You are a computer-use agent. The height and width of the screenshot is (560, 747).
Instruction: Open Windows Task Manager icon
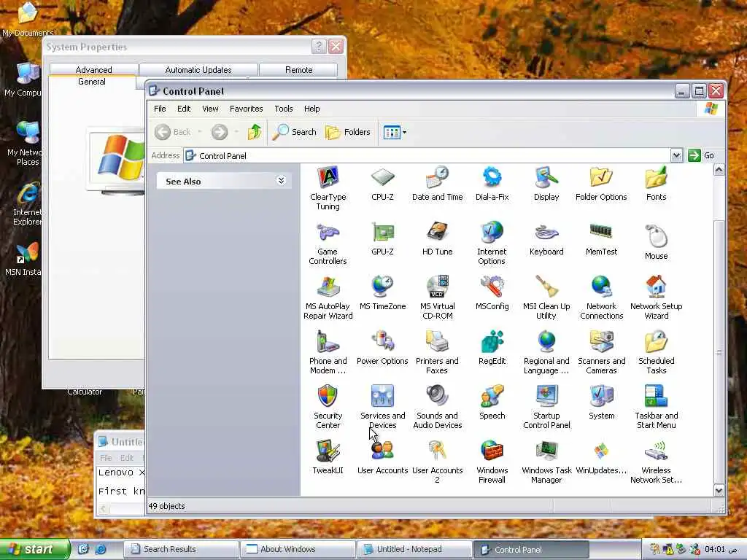click(546, 462)
